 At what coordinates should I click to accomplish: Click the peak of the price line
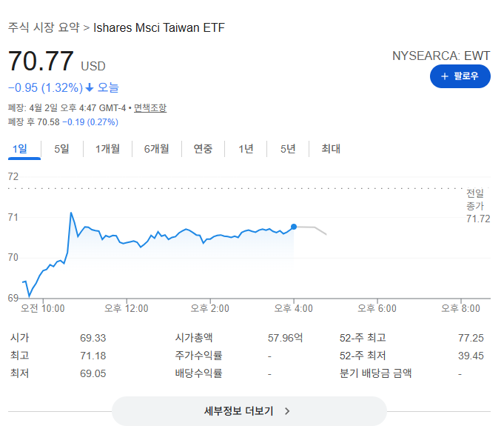point(71,213)
